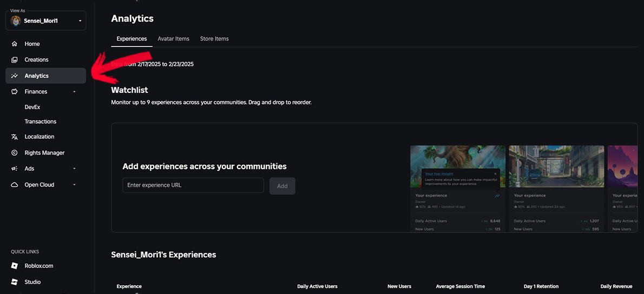Click the Sensei_Mori1 avatar picture
The image size is (644, 294).
point(16,21)
